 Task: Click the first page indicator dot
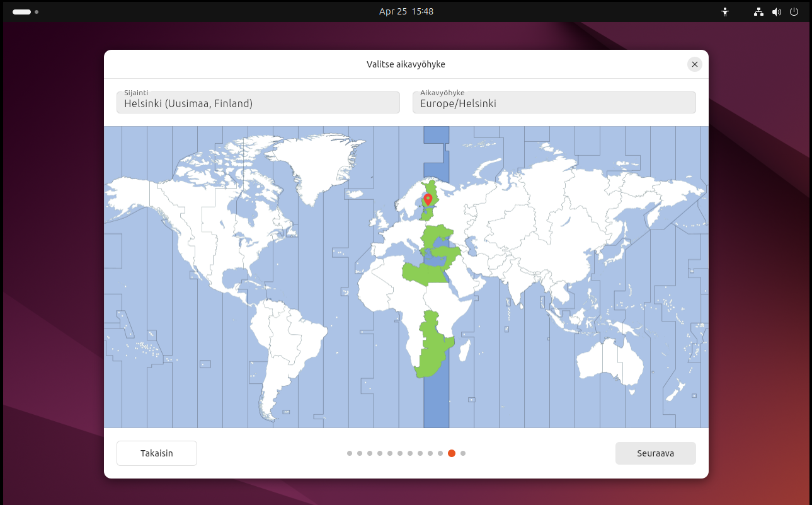click(350, 453)
